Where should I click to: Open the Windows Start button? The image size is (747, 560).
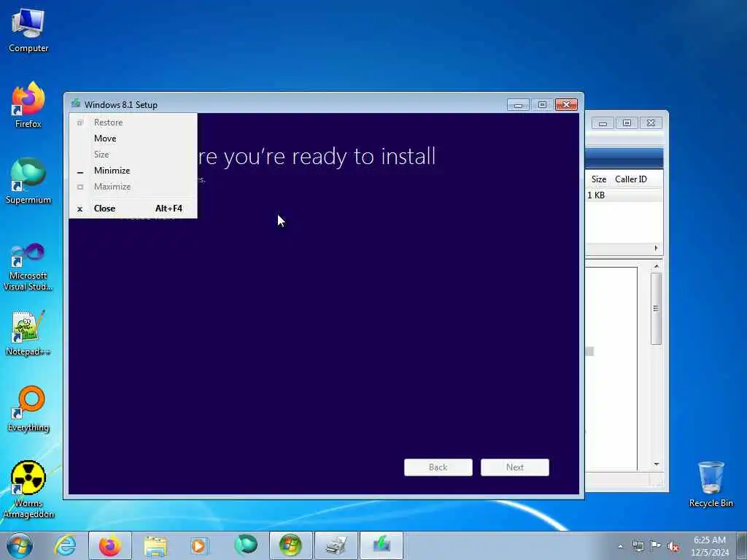(x=20, y=545)
